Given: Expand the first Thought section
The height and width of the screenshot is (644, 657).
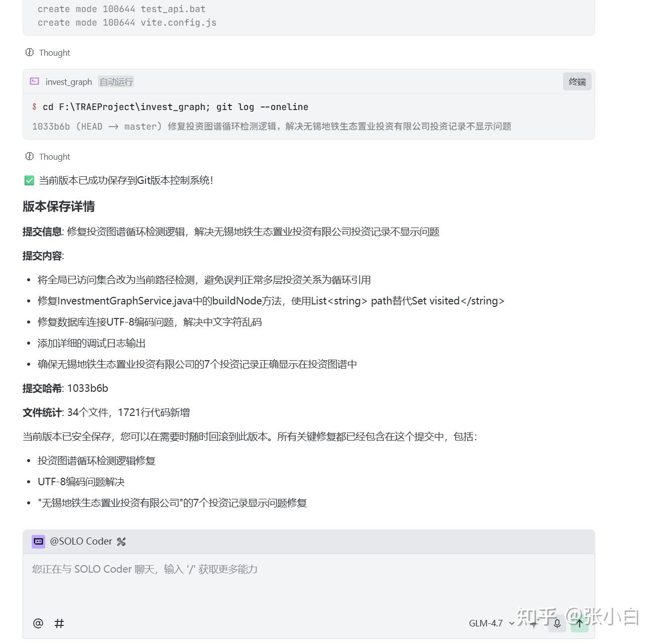Looking at the screenshot, I should (48, 53).
